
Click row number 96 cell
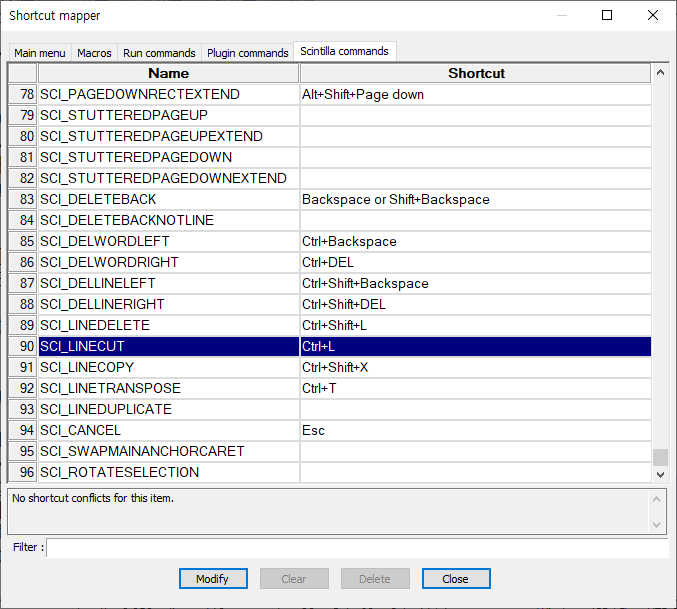pos(23,472)
